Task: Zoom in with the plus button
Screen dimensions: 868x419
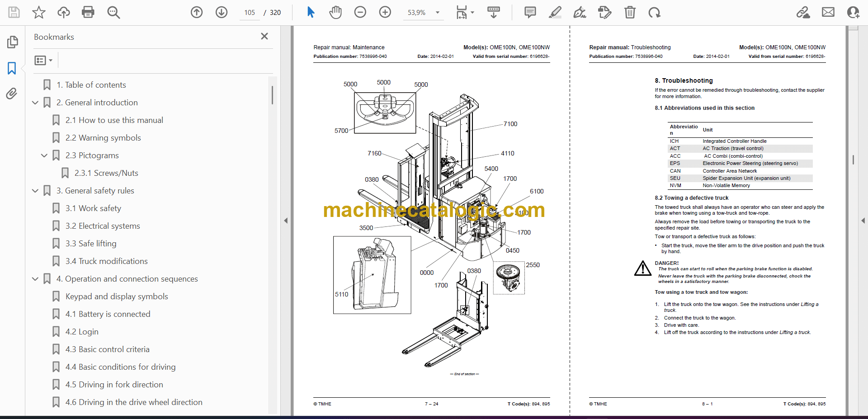Action: tap(385, 12)
